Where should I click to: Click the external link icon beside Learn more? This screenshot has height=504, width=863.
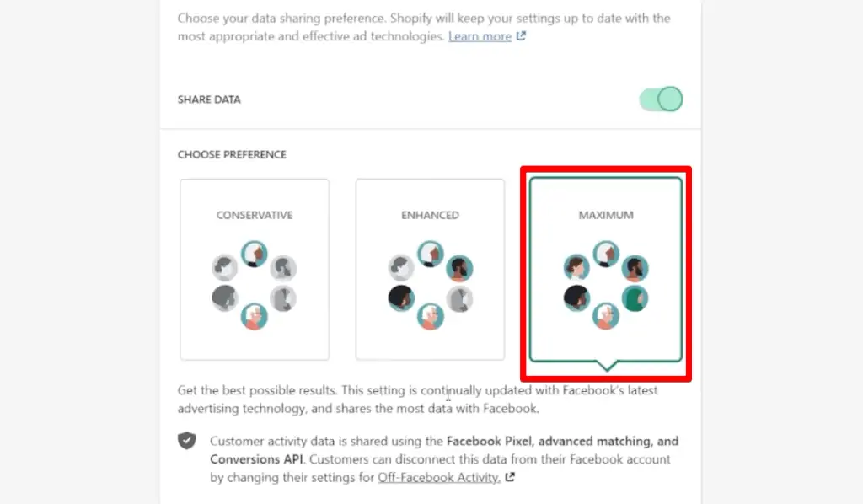pyautogui.click(x=521, y=36)
